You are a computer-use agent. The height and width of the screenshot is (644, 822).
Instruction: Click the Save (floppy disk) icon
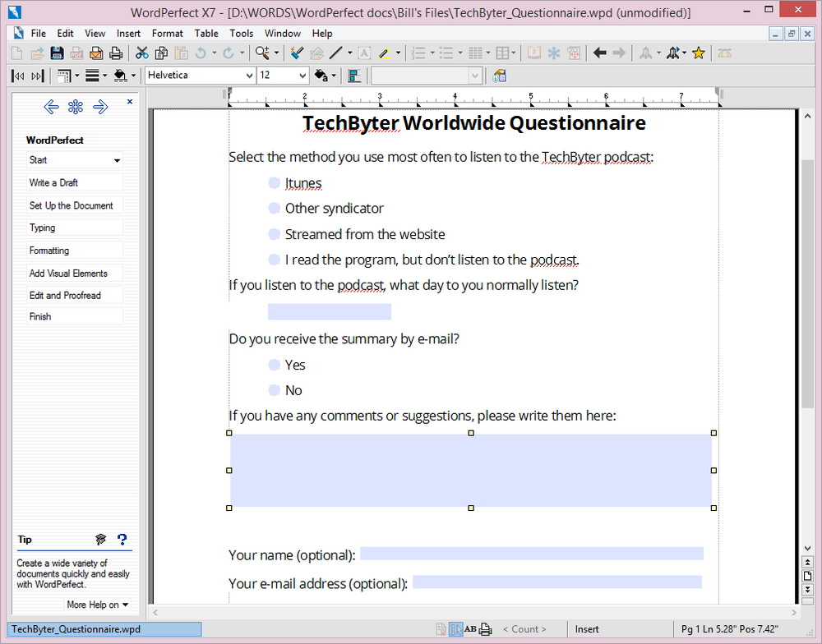pos(57,53)
